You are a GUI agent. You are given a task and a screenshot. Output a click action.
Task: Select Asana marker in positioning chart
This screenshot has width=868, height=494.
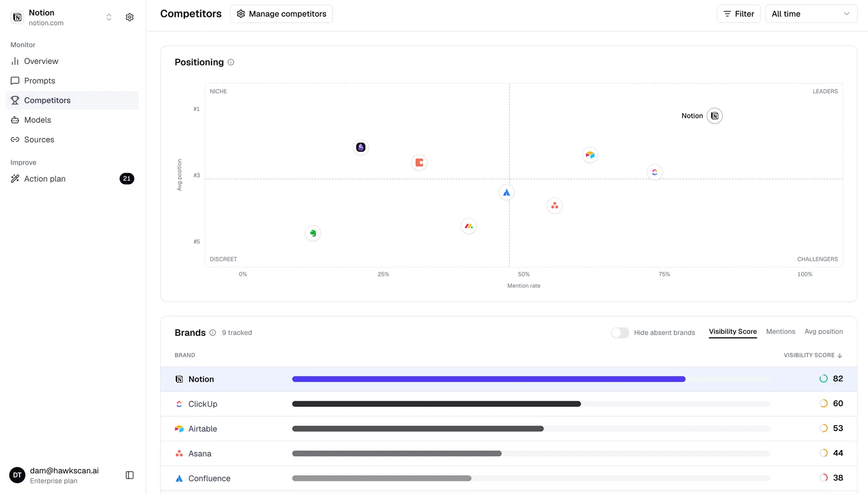tap(554, 205)
